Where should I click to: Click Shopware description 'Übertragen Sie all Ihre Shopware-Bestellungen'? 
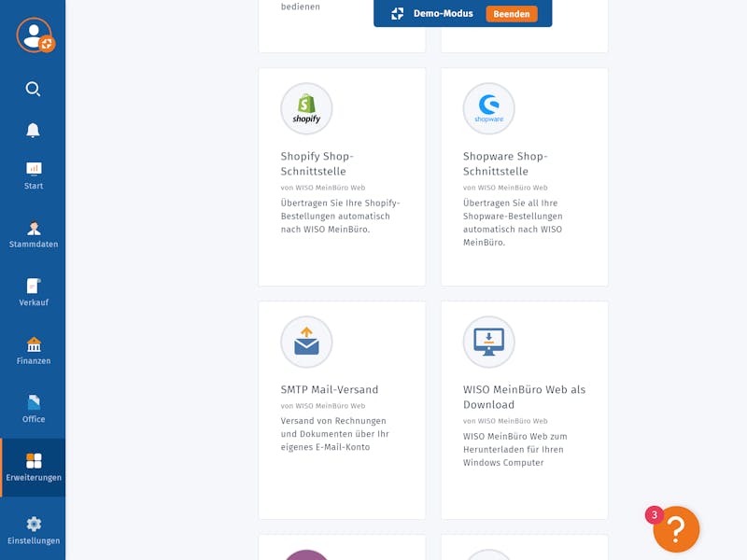pos(513,222)
